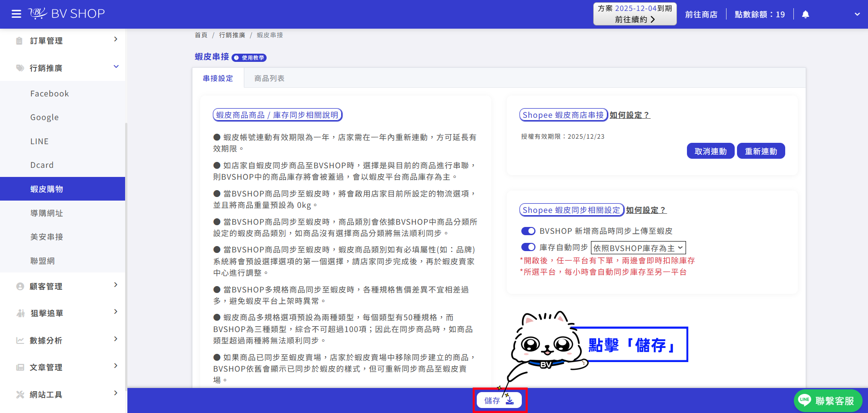
Task: Switch to the 商品列表 tab
Action: (x=269, y=78)
